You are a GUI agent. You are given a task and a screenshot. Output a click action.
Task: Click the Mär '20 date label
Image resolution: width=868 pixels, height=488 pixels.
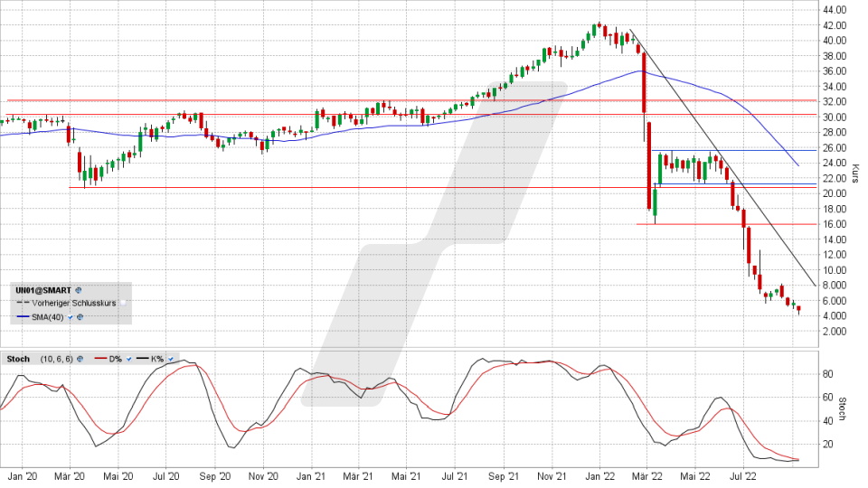71,476
